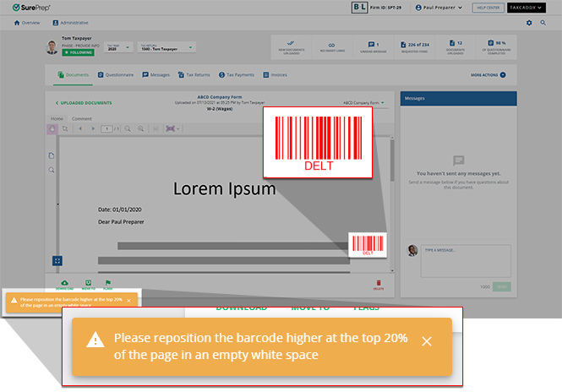The image size is (562, 392).
Task: Click the Download cloud icon
Action: 64,285
